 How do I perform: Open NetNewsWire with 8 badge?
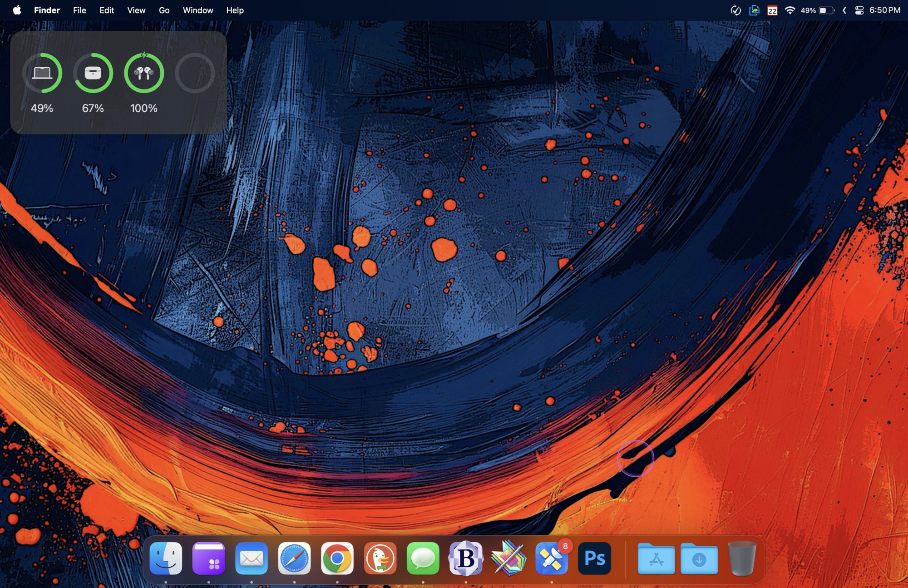point(551,558)
